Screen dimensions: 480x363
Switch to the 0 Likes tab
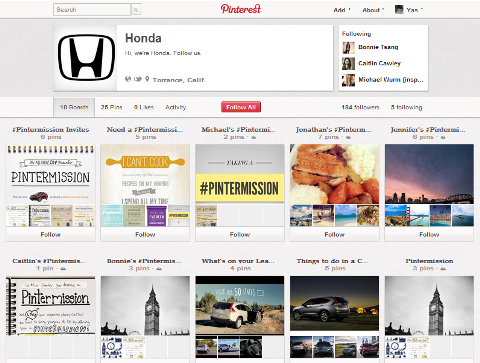(x=144, y=107)
